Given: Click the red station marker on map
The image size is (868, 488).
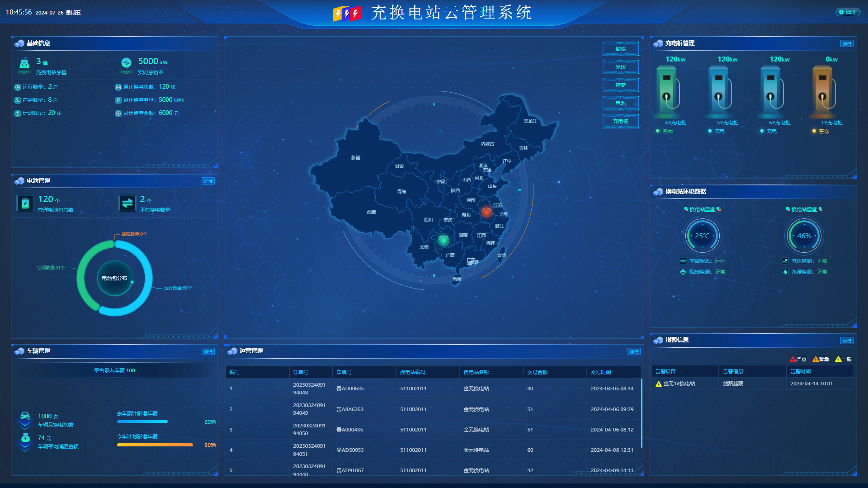Looking at the screenshot, I should click(x=486, y=211).
